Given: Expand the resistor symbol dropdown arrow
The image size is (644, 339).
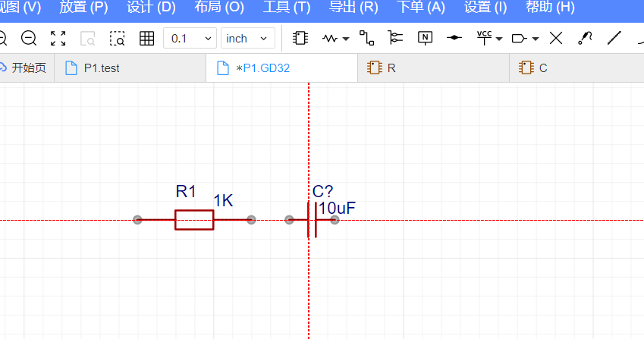Looking at the screenshot, I should (346, 39).
